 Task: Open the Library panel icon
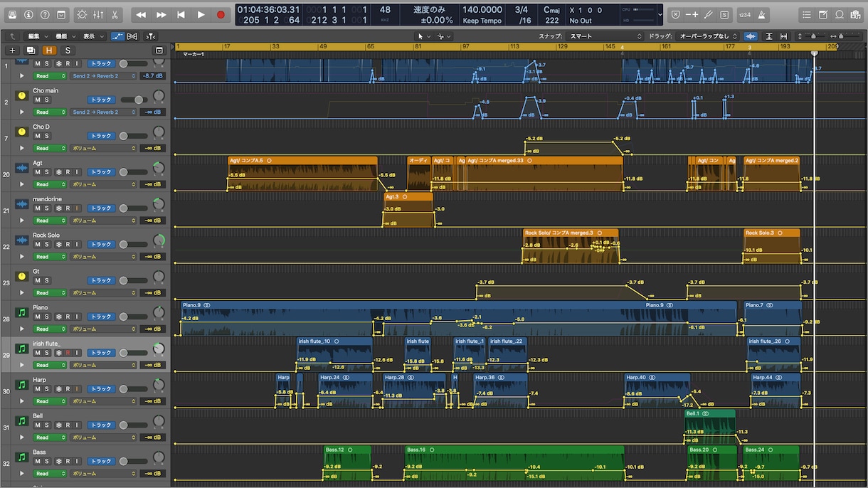[12, 14]
